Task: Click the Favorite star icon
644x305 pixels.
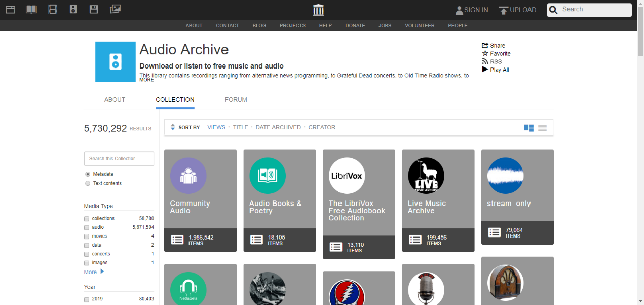Action: (x=485, y=53)
